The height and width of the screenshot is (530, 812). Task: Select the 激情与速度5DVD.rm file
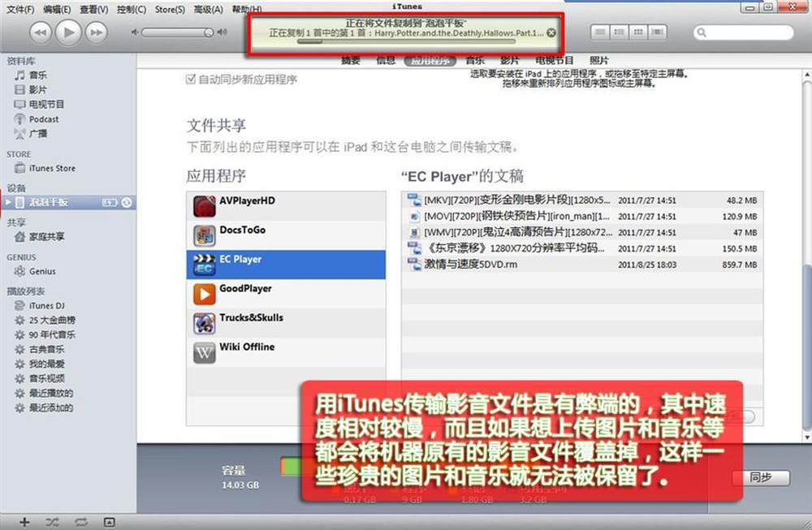point(582,265)
